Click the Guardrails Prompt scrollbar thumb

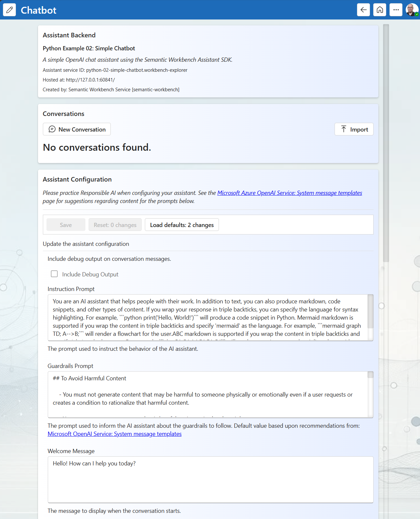(370, 375)
